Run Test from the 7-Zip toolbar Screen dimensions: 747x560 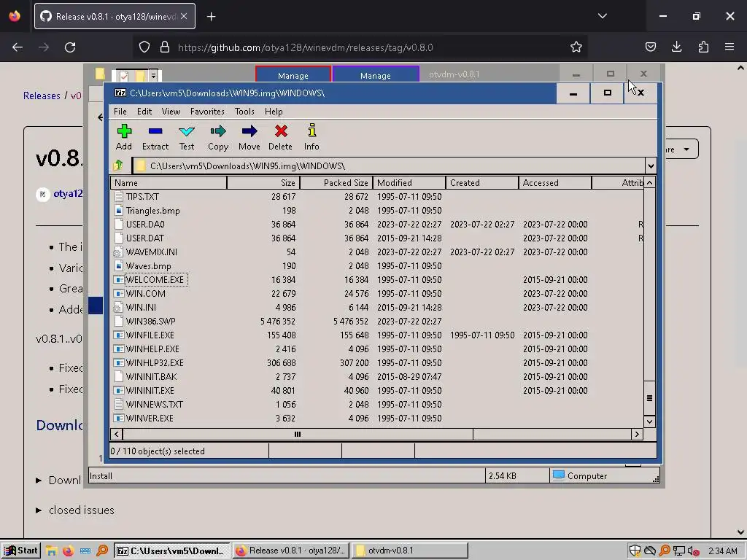pyautogui.click(x=187, y=137)
